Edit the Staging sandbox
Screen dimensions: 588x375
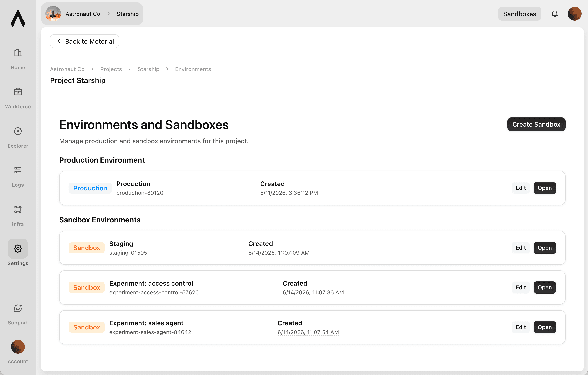[x=520, y=248]
